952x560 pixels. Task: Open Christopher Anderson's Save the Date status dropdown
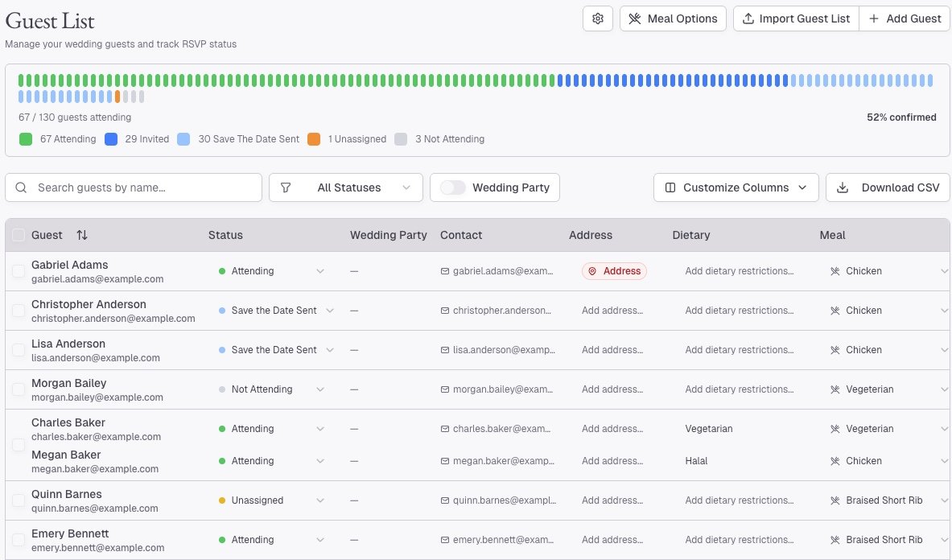click(x=276, y=311)
